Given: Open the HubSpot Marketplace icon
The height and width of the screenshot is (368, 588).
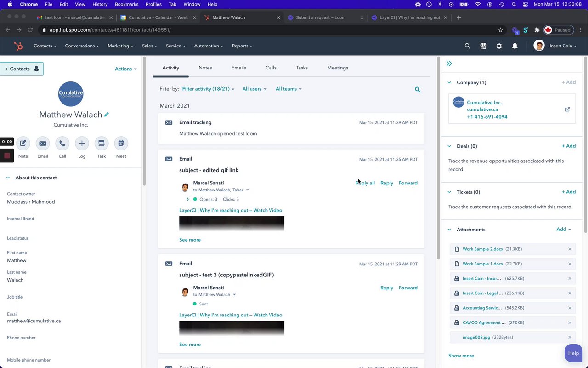Looking at the screenshot, I should click(483, 46).
